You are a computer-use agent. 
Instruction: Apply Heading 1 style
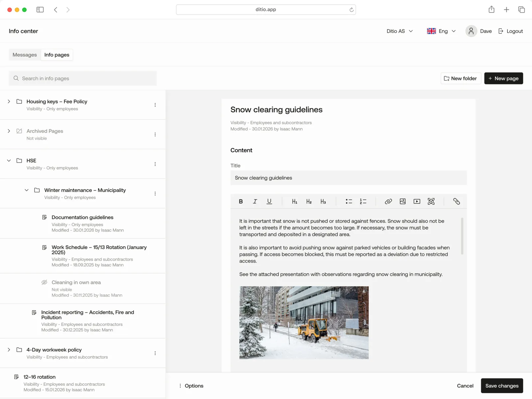[295, 201]
